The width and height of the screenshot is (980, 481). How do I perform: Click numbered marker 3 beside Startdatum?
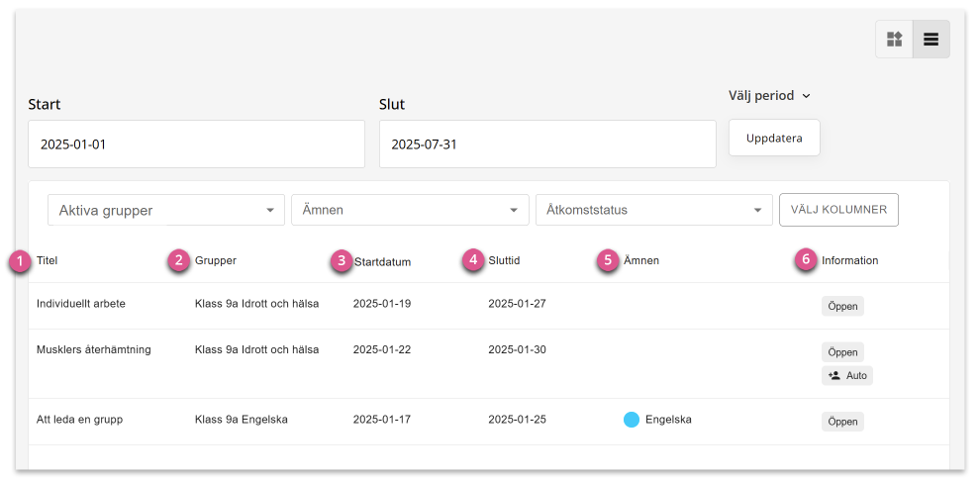(x=341, y=260)
